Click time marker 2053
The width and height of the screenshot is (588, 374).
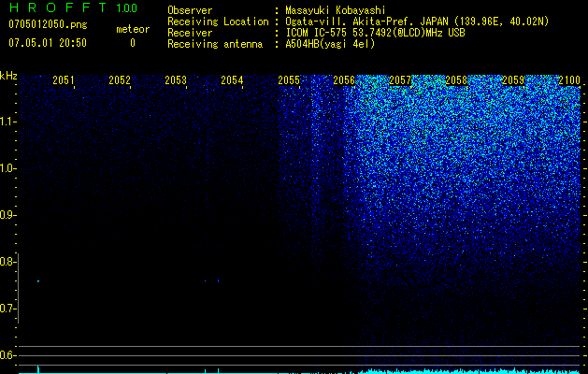coord(176,80)
